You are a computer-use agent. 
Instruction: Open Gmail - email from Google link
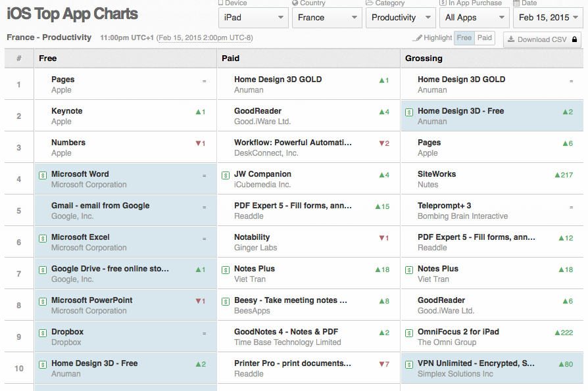click(100, 205)
